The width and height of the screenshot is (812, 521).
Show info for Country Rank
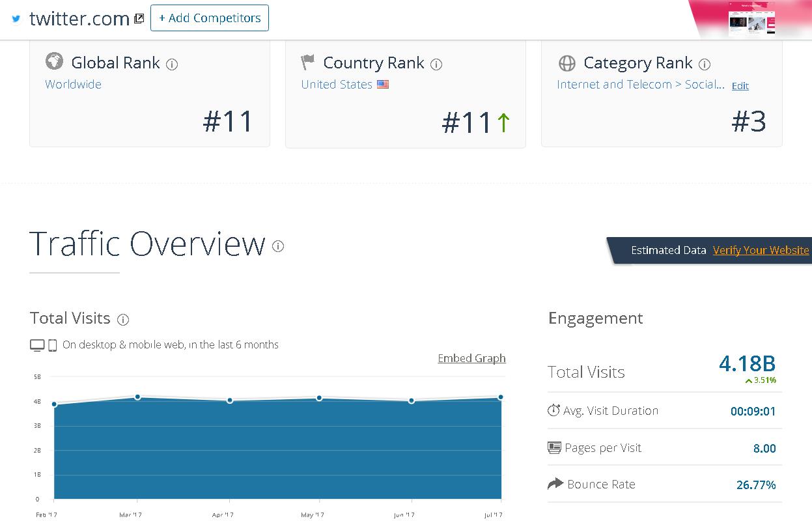tap(436, 64)
